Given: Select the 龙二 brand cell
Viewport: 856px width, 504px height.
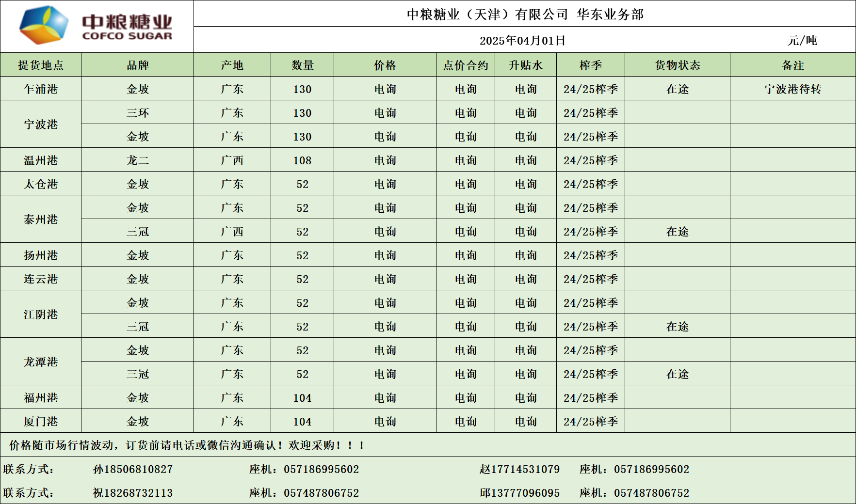Looking at the screenshot, I should pos(137,160).
